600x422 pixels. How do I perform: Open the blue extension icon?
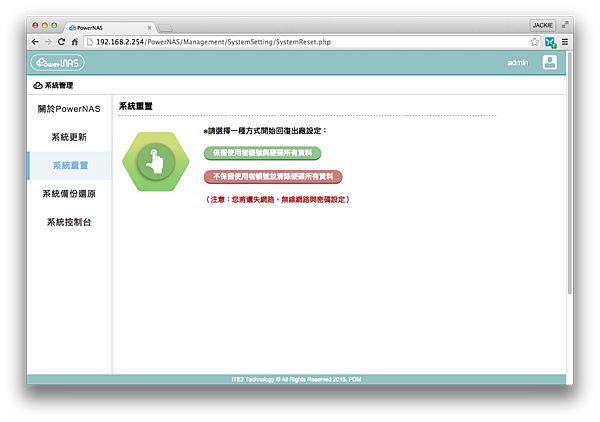[x=550, y=42]
